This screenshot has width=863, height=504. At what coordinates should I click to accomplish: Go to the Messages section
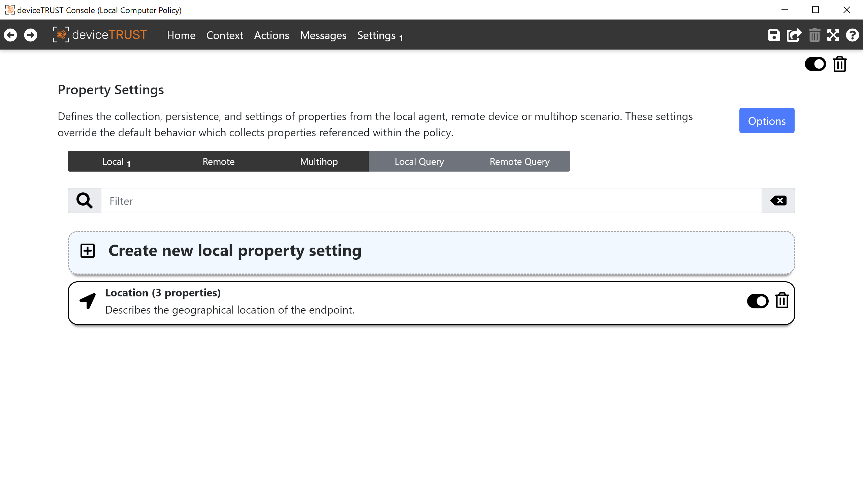click(323, 35)
